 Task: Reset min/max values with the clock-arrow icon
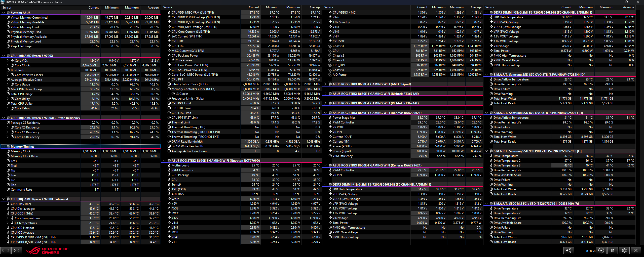(x=601, y=250)
